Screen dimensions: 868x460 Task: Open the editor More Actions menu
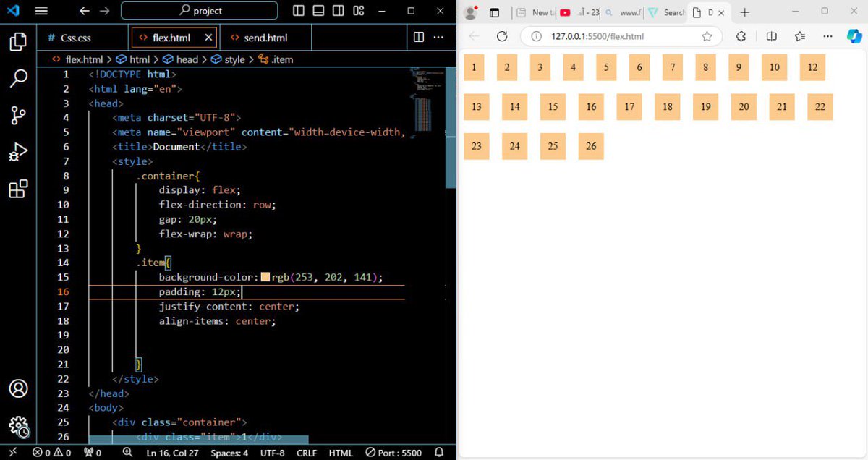[438, 37]
